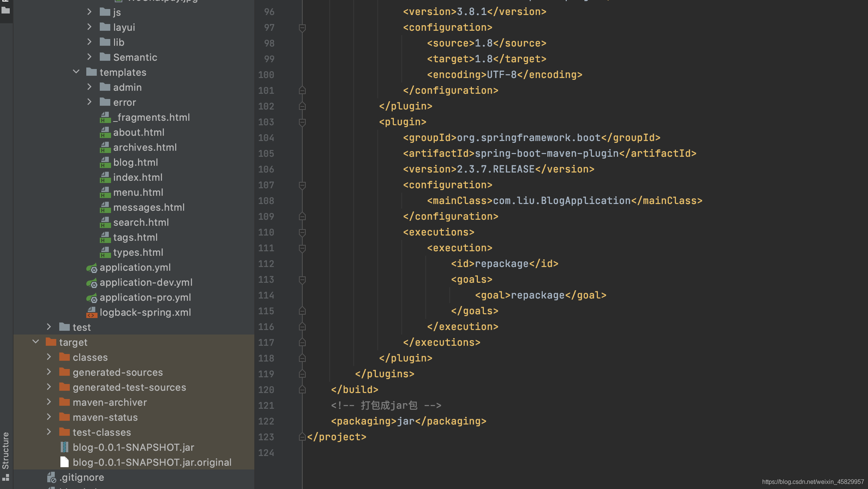Click the js folder icon

(105, 12)
